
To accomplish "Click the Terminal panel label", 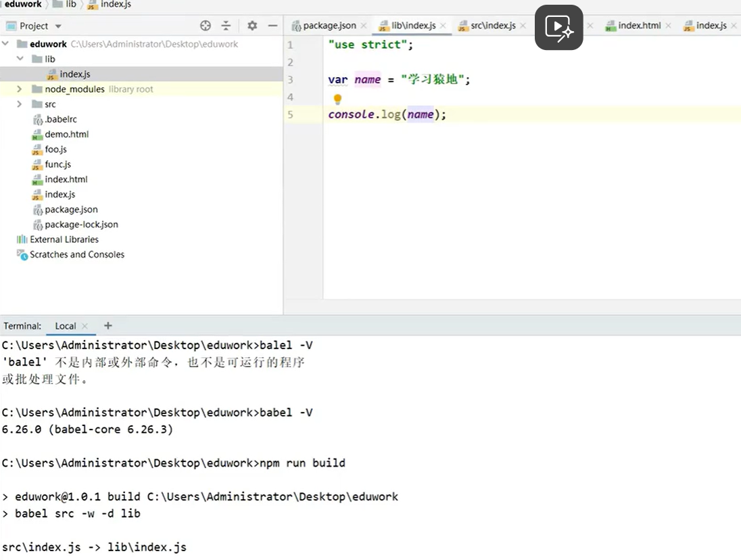I will pyautogui.click(x=22, y=326).
